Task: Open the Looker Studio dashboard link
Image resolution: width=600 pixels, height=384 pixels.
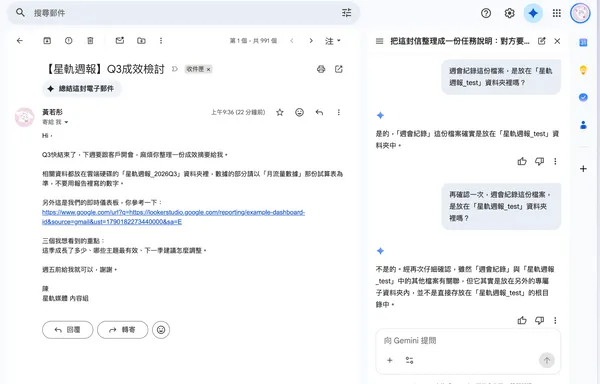Action: pyautogui.click(x=173, y=217)
